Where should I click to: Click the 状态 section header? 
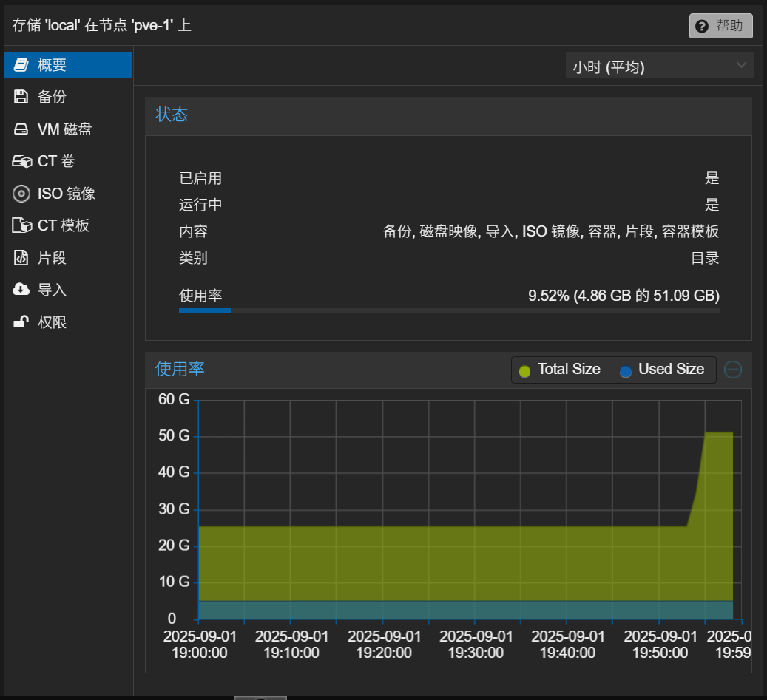(172, 115)
